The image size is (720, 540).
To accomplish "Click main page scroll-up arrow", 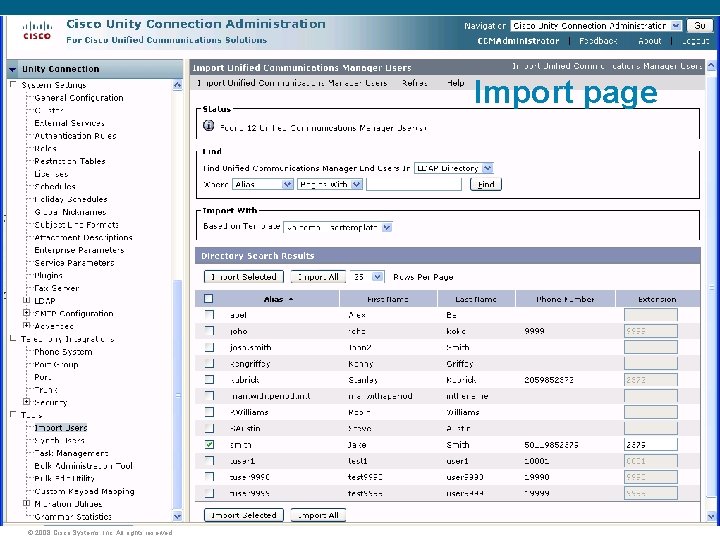I will [711, 66].
